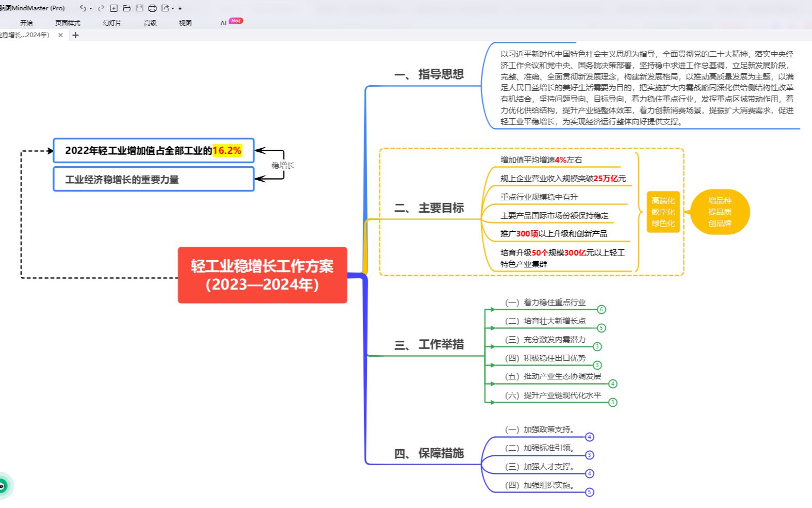812x508 pixels.
Task: Print the mind map via printer icon
Action: click(x=152, y=8)
